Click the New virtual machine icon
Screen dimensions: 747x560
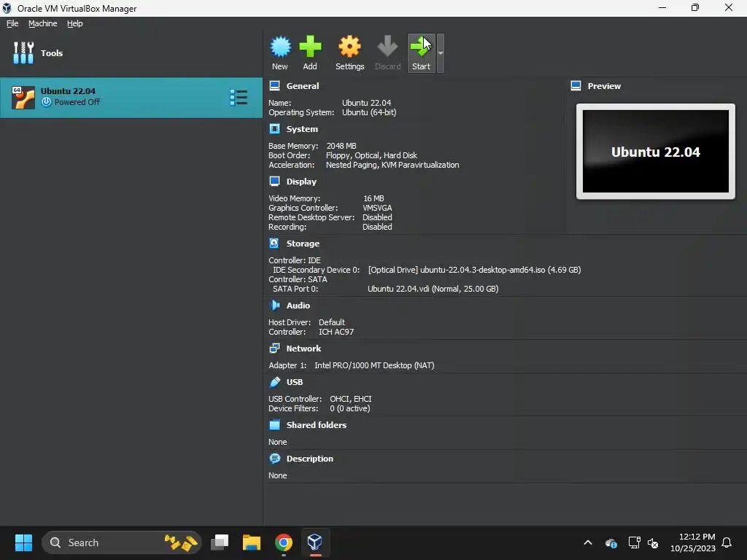coord(280,47)
